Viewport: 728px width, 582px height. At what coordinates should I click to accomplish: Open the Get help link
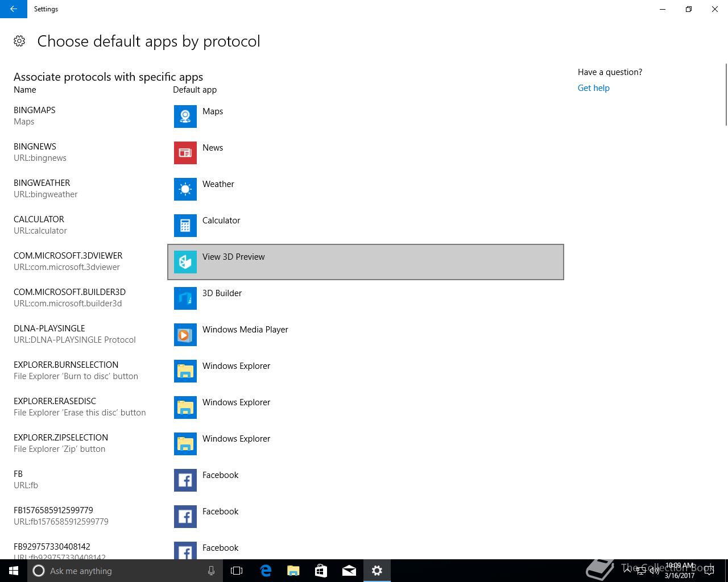[593, 88]
